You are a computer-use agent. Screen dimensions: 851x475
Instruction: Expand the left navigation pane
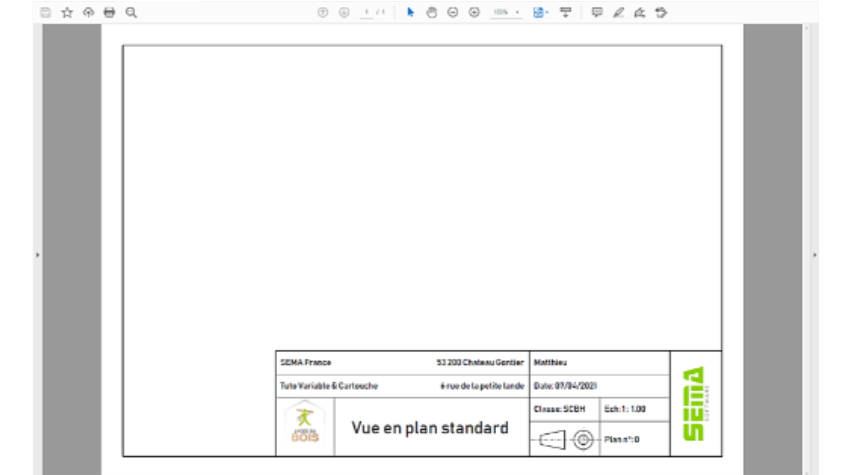(37, 255)
